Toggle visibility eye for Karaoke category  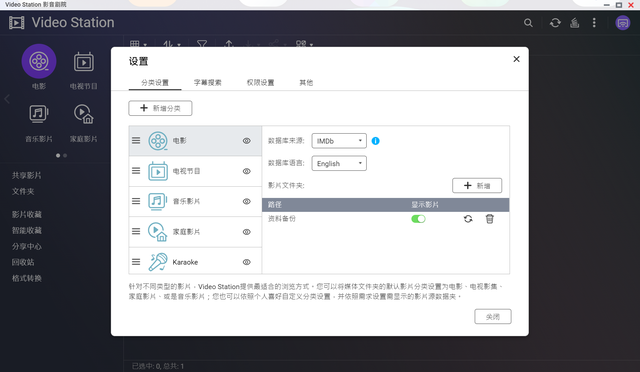point(247,262)
